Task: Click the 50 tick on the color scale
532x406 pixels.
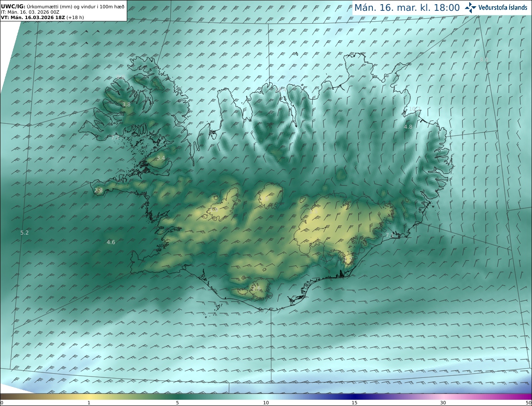Action: point(528,403)
